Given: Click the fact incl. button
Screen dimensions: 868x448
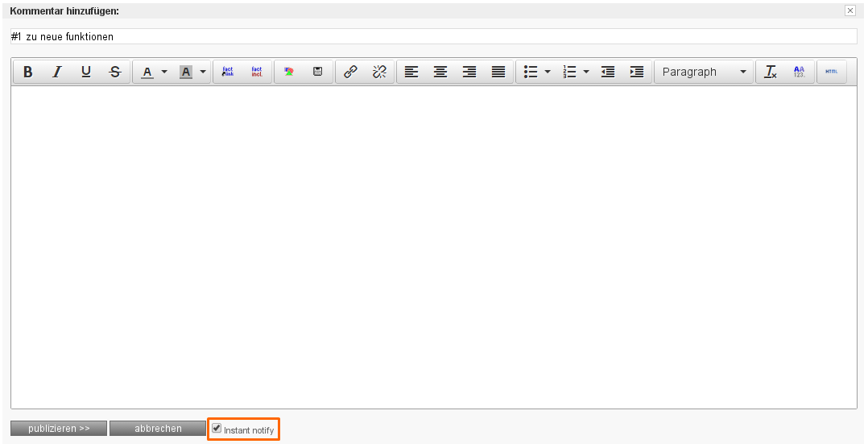Looking at the screenshot, I should [x=257, y=72].
